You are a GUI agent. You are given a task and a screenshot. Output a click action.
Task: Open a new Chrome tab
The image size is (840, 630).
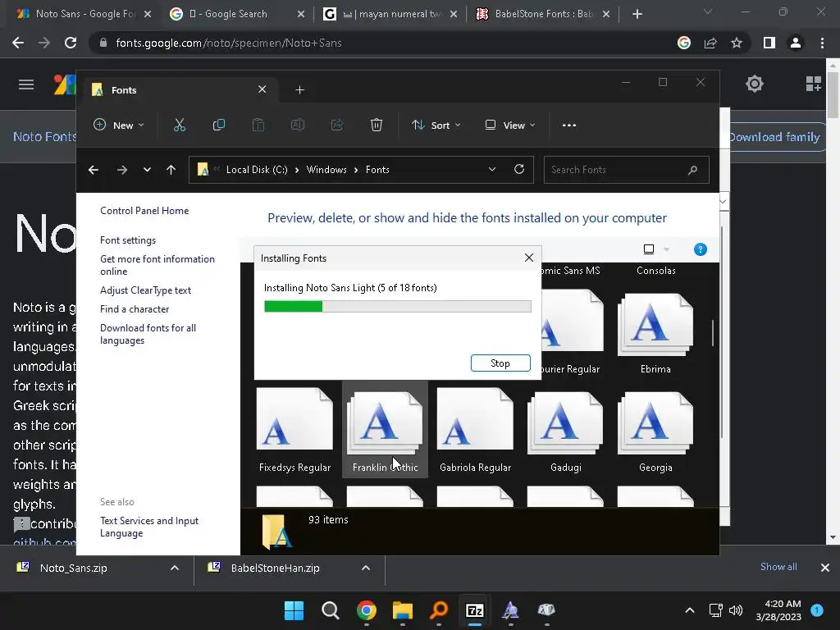pos(637,14)
